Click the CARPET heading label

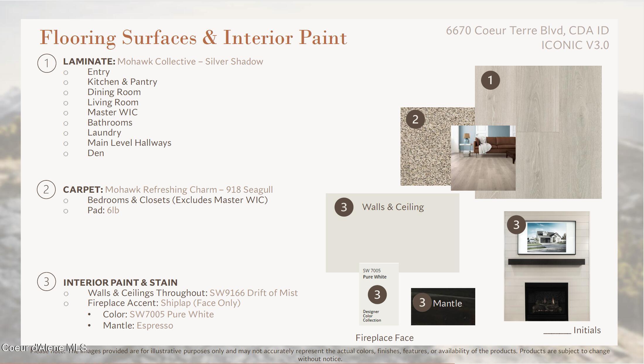tap(83, 190)
